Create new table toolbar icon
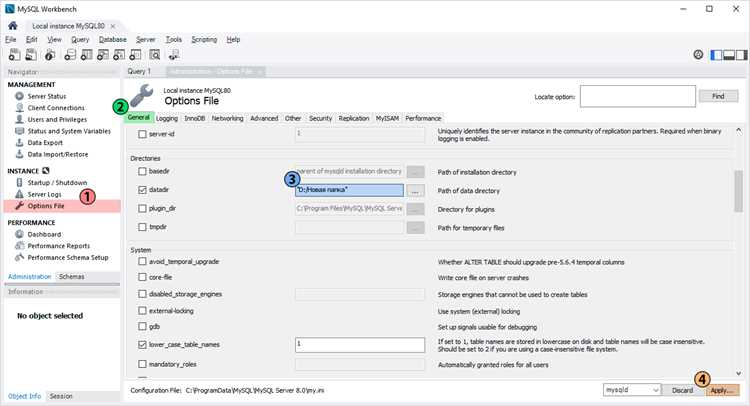This screenshot has height=406, width=750. pyautogui.click(x=87, y=55)
